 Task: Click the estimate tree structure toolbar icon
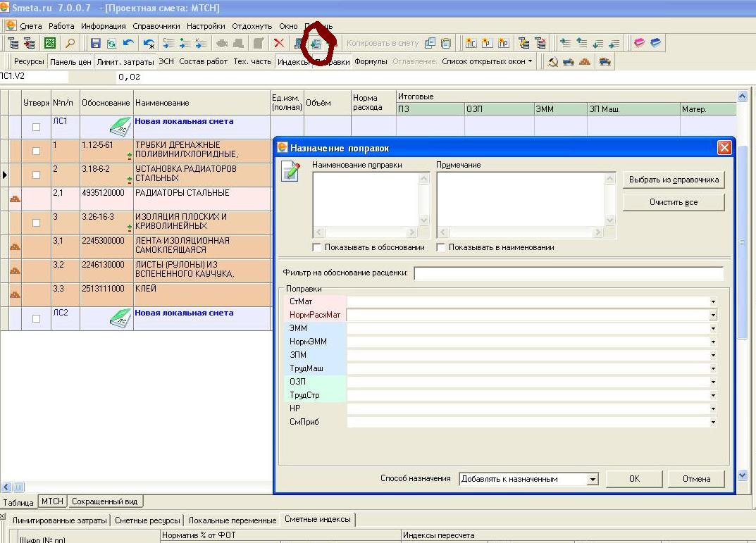[x=13, y=44]
